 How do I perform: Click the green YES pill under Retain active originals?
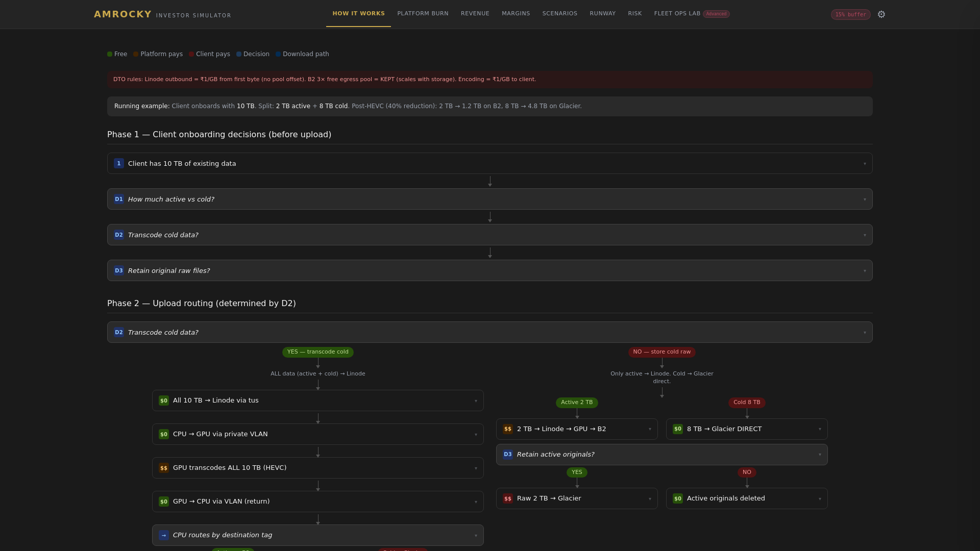(x=577, y=472)
